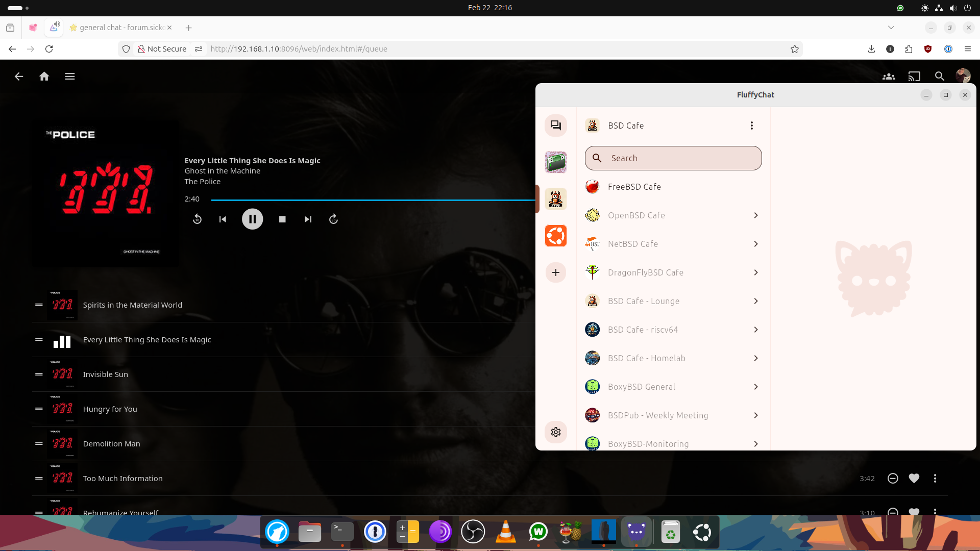Select the BSD Cafe space avatar in sidebar

(x=556, y=199)
